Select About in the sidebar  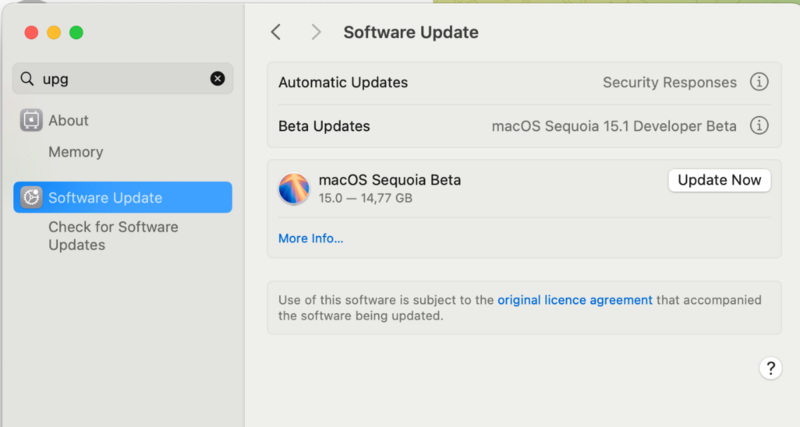click(68, 120)
